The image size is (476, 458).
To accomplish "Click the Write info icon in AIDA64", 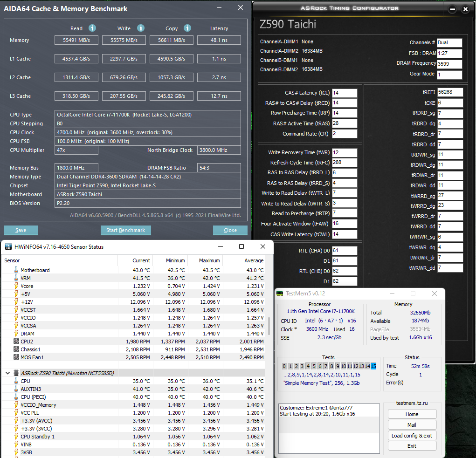I will coord(140,28).
